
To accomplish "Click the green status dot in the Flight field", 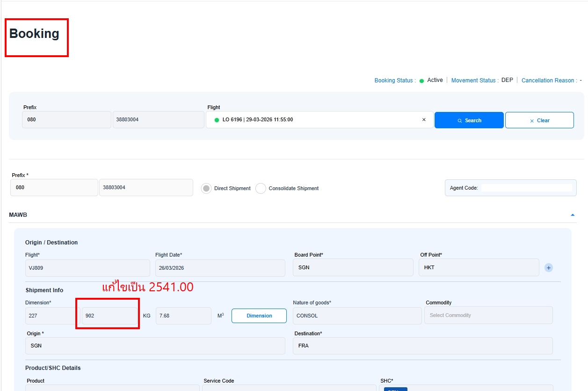I will (x=217, y=120).
